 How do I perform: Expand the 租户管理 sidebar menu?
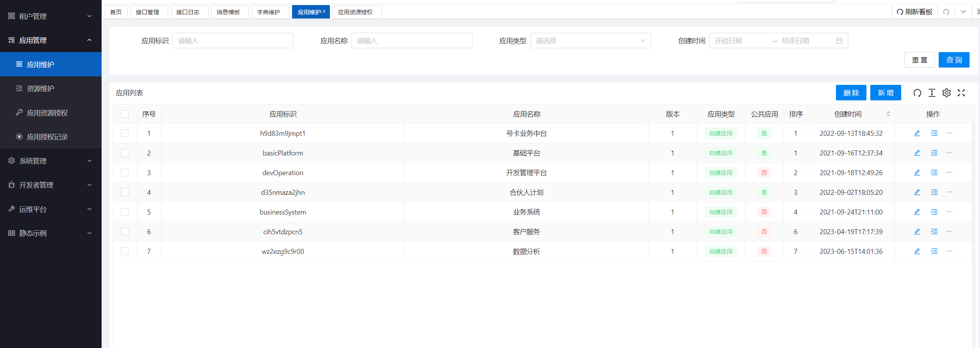(51, 16)
